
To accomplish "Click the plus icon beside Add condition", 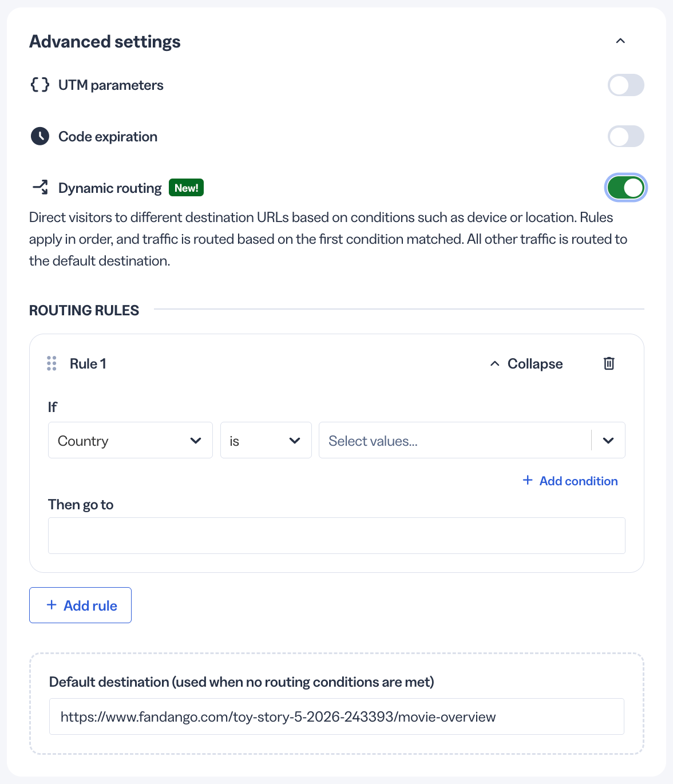I will (528, 480).
